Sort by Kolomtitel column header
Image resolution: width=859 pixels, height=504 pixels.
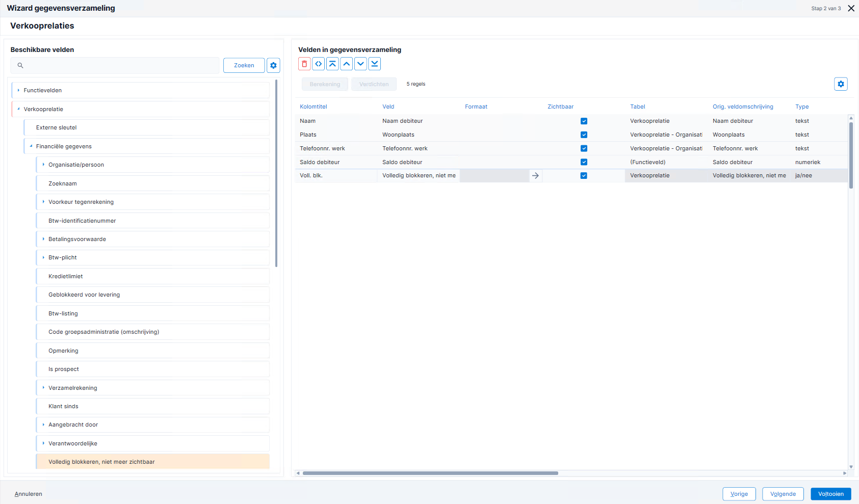point(314,107)
